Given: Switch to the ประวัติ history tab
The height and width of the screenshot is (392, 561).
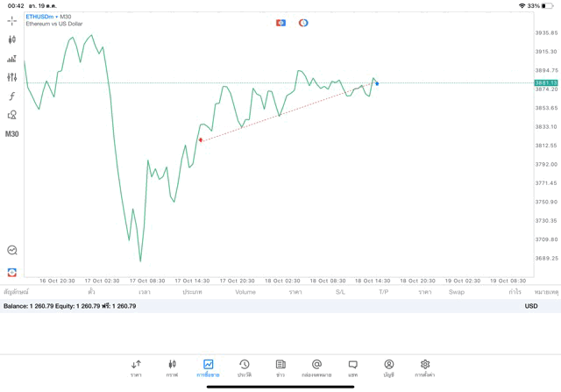Looking at the screenshot, I should click(245, 367).
